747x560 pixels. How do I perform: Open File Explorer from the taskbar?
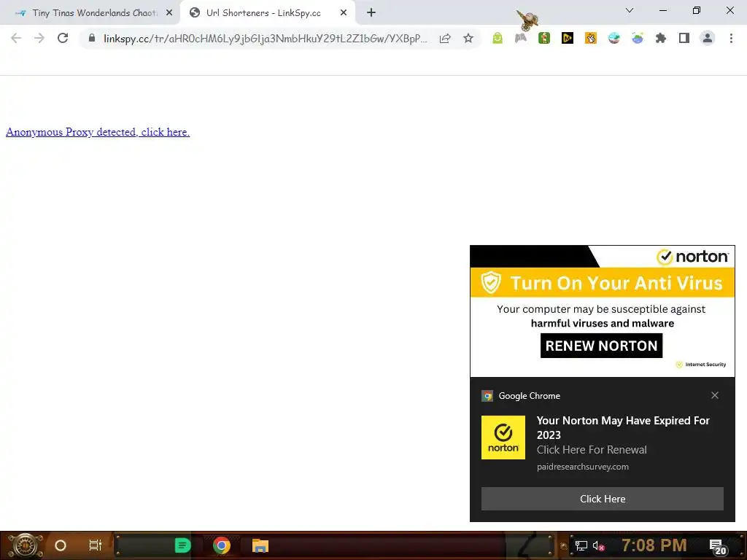(x=260, y=545)
